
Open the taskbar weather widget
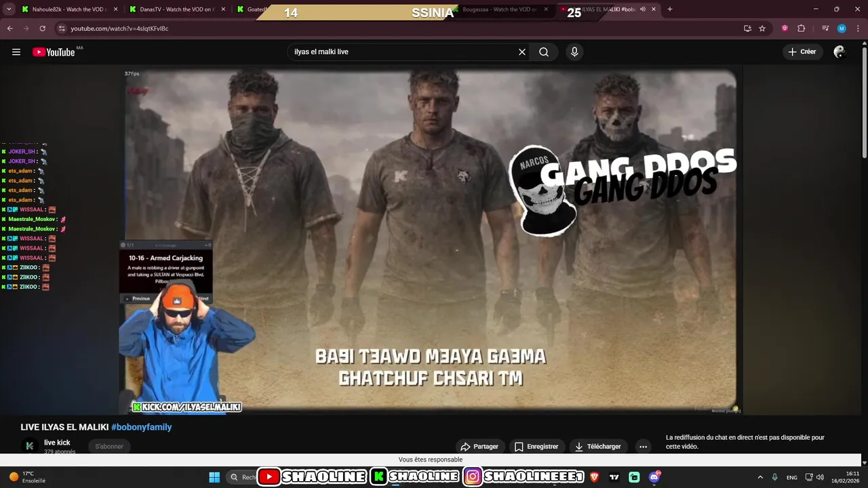(x=27, y=477)
